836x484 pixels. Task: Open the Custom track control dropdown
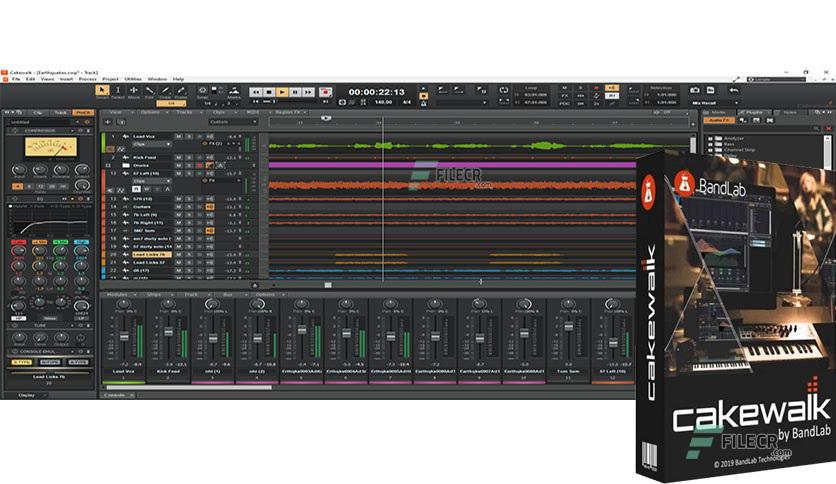(233, 122)
